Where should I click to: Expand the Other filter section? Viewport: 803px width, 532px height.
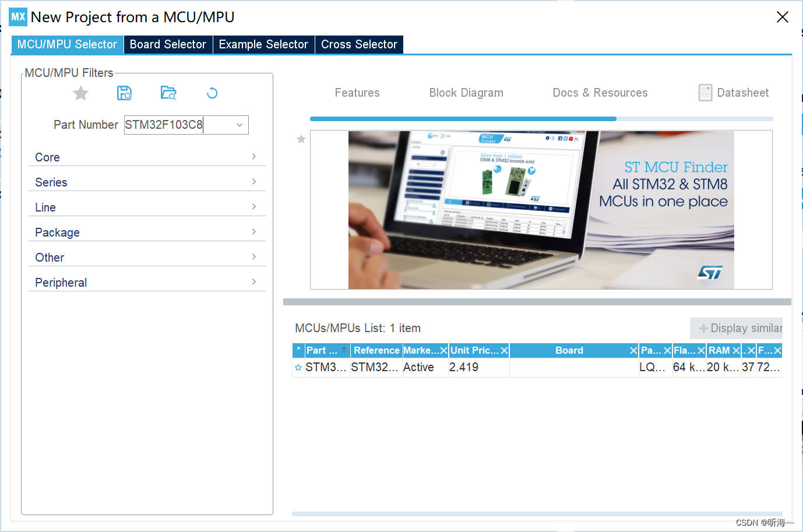(147, 258)
